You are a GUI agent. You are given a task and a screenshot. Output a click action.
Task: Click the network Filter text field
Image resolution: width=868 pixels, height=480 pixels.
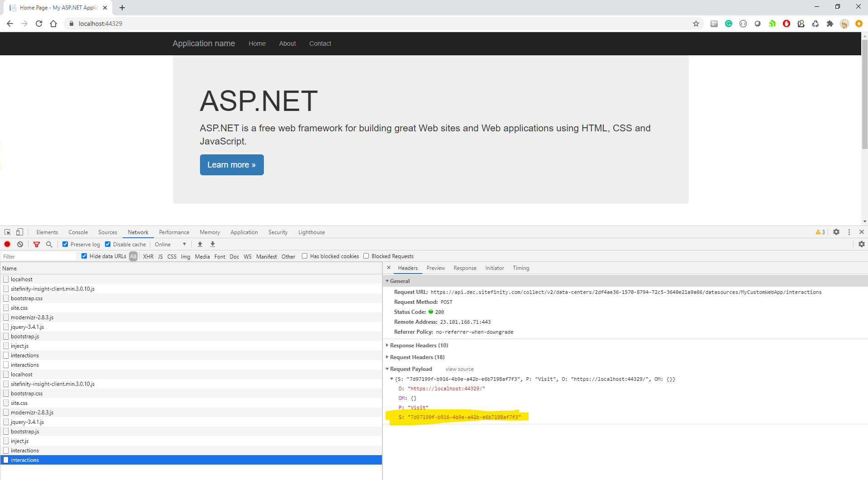(x=38, y=256)
